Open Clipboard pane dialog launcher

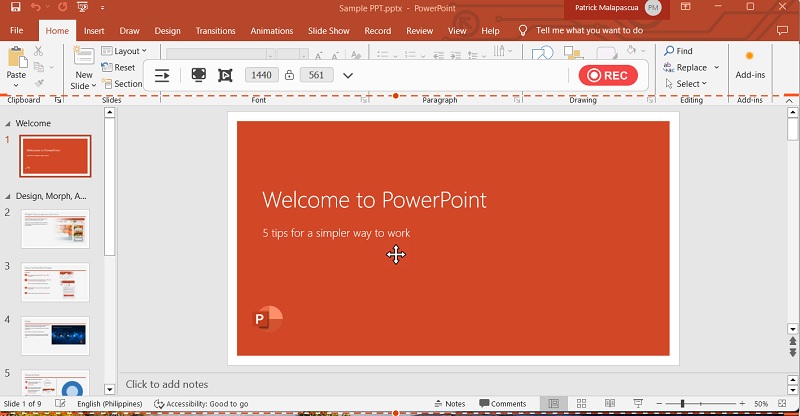click(x=58, y=100)
